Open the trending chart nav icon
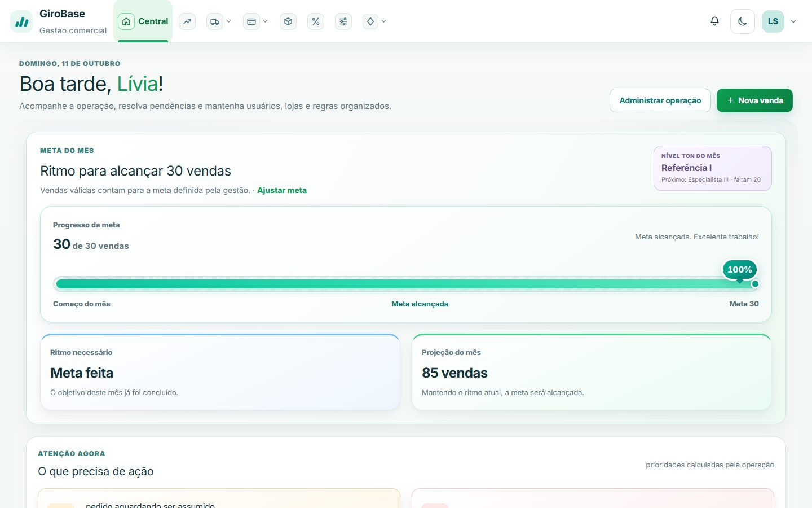This screenshot has height=508, width=812. (x=187, y=21)
